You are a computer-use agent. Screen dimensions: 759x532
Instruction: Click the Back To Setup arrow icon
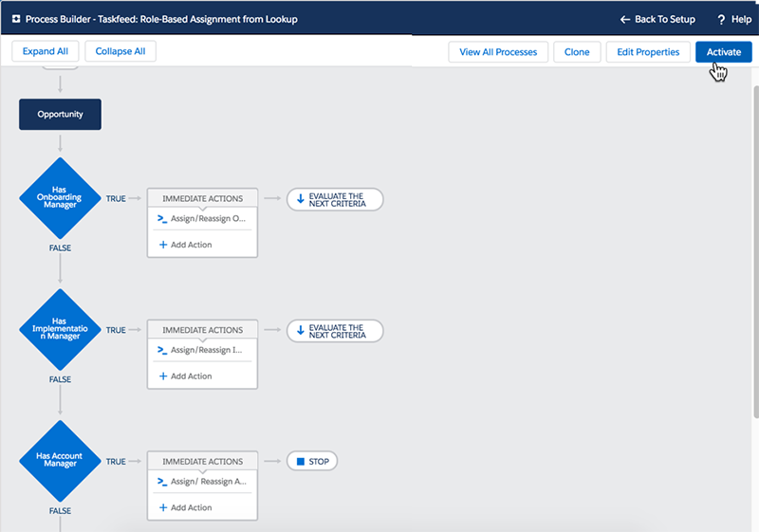(624, 19)
